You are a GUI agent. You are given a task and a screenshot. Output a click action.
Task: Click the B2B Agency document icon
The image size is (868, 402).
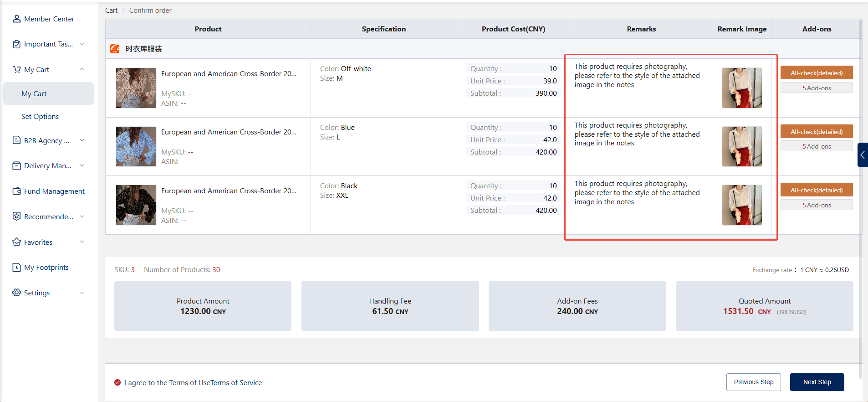point(17,140)
